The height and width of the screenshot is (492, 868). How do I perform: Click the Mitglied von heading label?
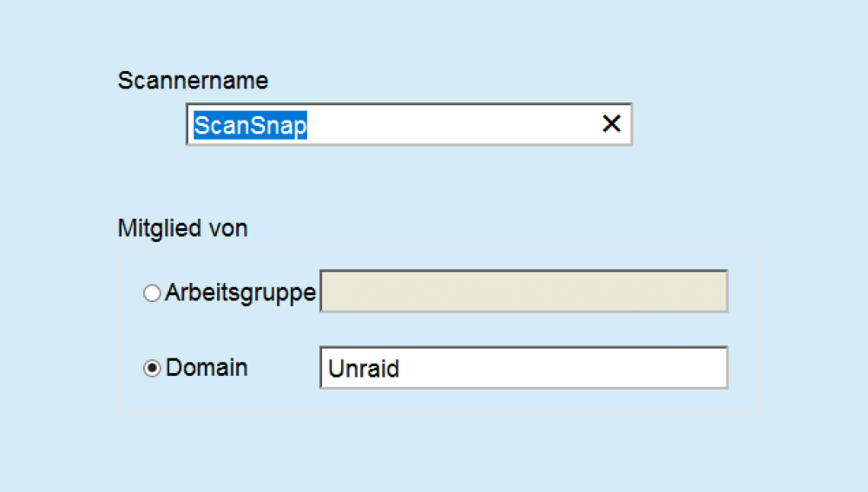pyautogui.click(x=182, y=228)
